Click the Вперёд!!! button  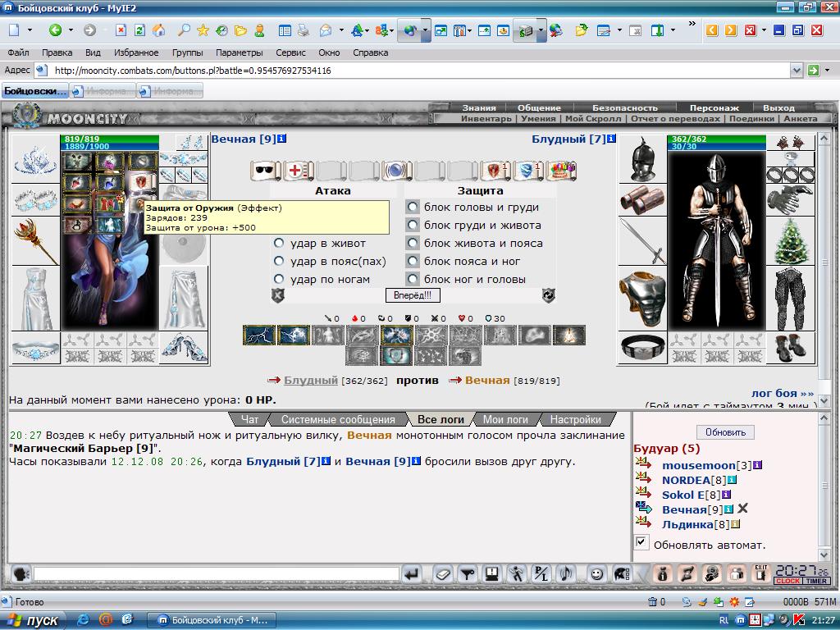pos(413,295)
